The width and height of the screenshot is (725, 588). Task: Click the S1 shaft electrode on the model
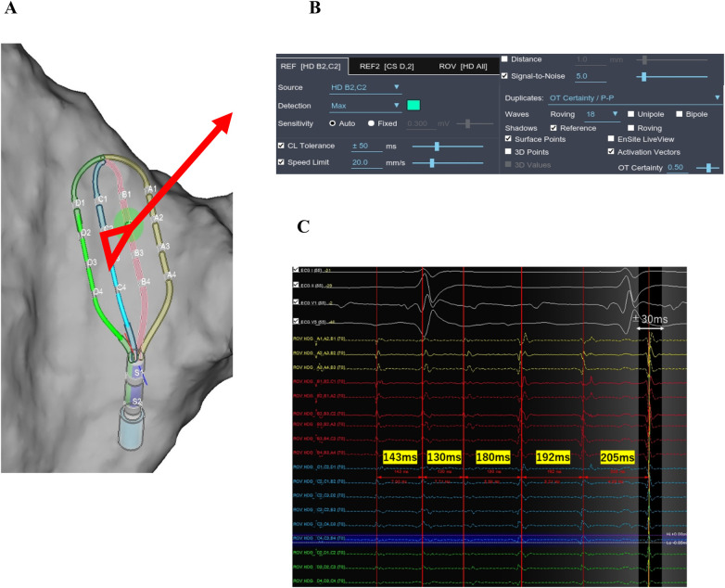click(x=138, y=373)
